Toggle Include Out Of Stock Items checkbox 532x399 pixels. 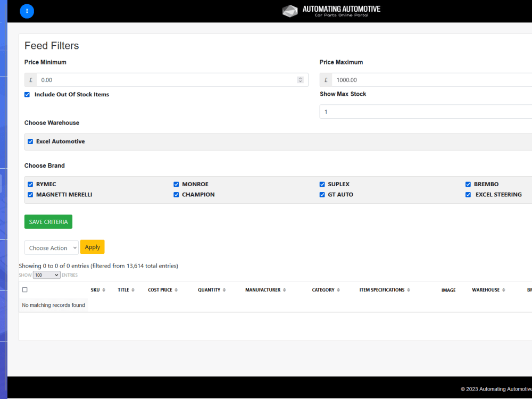27,95
